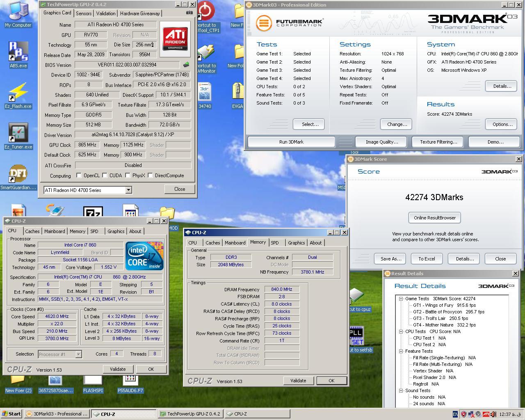Viewport: 525px width, 420px height.
Task: Enable OpenCL checkbox in GPU-Z
Action: [x=79, y=176]
